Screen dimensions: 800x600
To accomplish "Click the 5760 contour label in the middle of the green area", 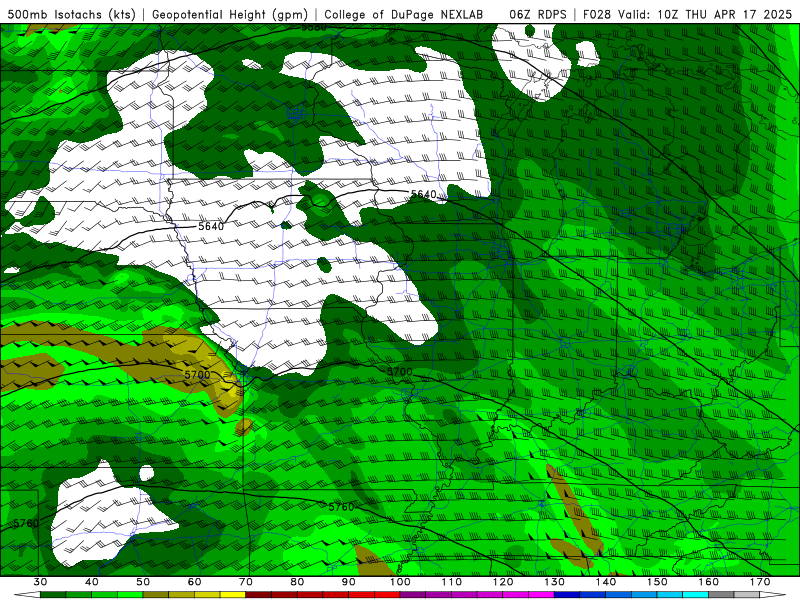I will (341, 507).
